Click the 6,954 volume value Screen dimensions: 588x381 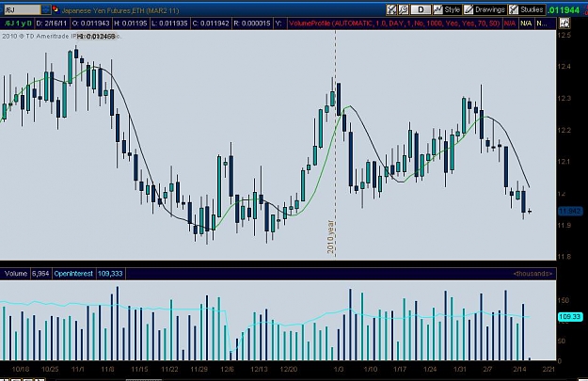coord(40,274)
